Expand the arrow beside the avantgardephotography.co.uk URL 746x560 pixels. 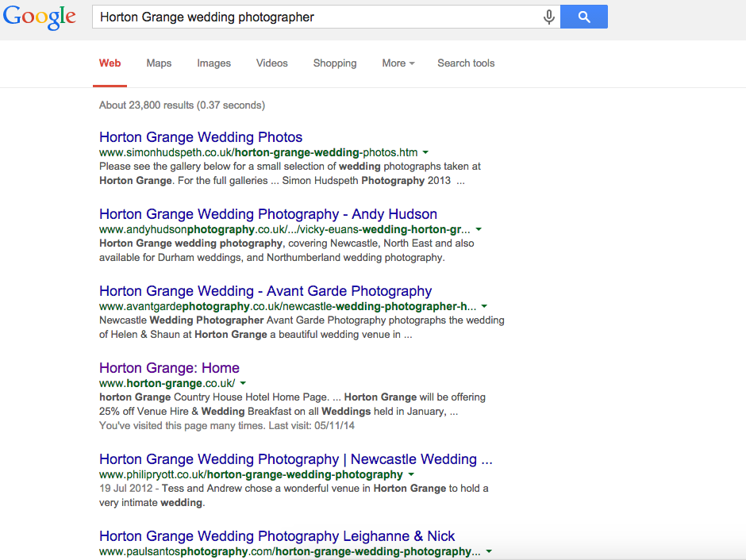484,307
